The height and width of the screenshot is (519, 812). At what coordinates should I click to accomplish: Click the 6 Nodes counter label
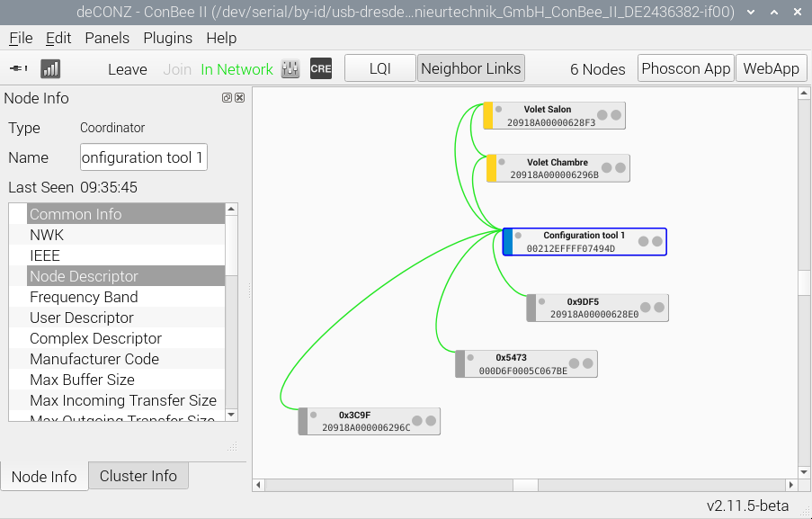click(598, 69)
